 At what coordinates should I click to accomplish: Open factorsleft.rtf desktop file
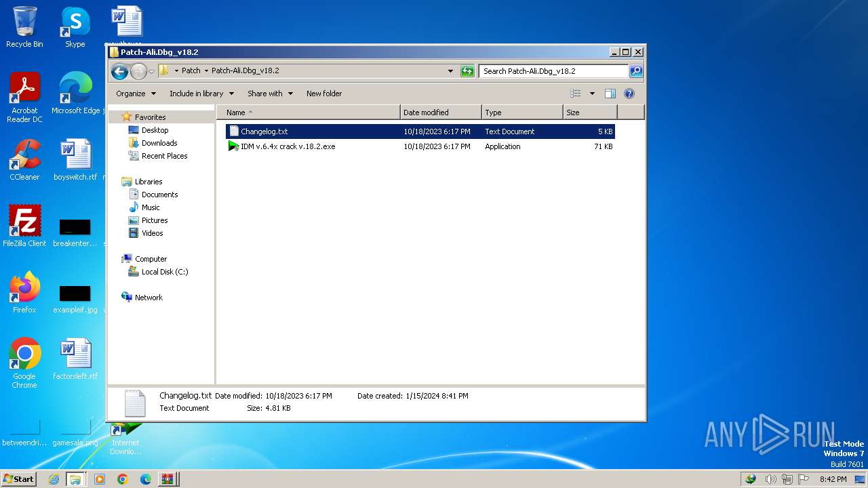75,359
